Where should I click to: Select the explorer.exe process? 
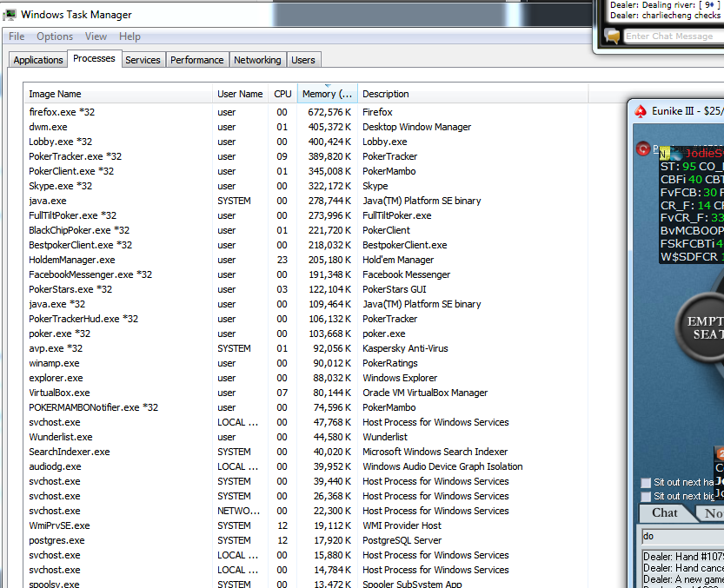(306, 378)
